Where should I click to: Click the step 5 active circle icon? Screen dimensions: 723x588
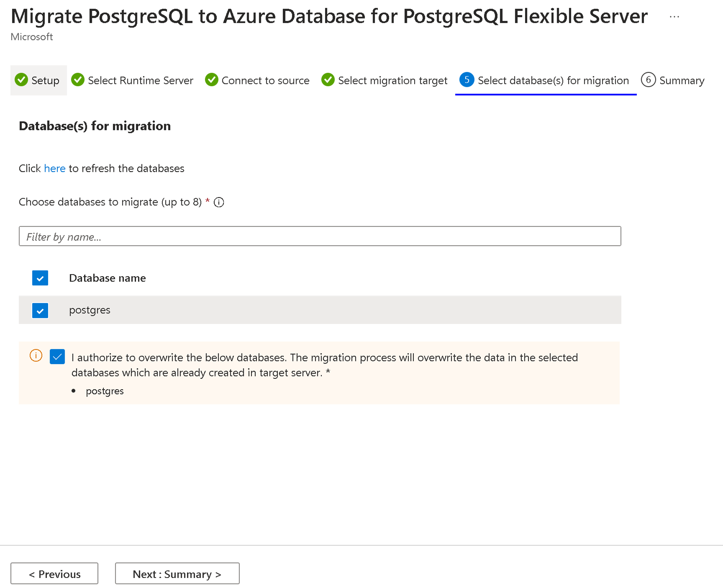click(467, 80)
